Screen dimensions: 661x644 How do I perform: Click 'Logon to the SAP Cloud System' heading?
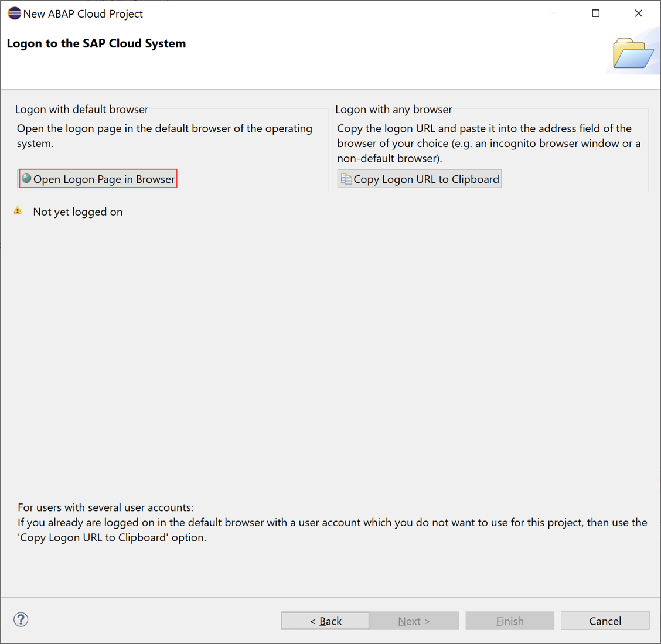coord(96,43)
